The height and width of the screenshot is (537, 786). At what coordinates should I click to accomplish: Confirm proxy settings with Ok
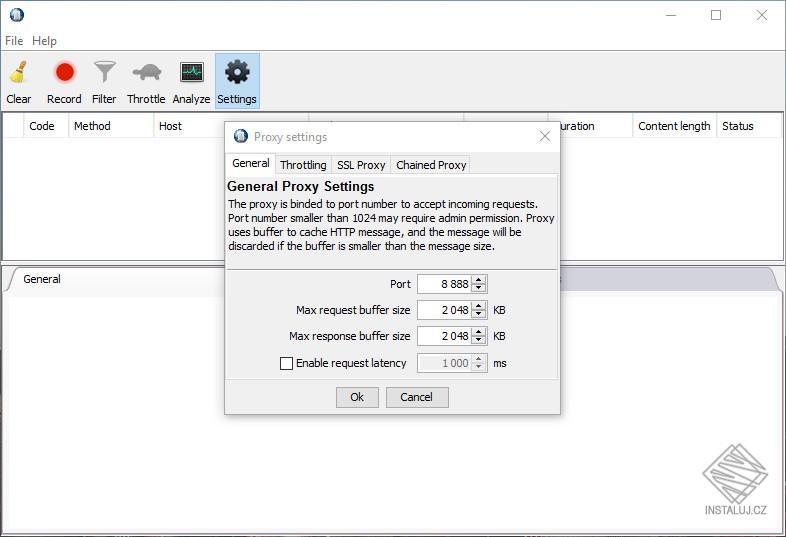(357, 397)
